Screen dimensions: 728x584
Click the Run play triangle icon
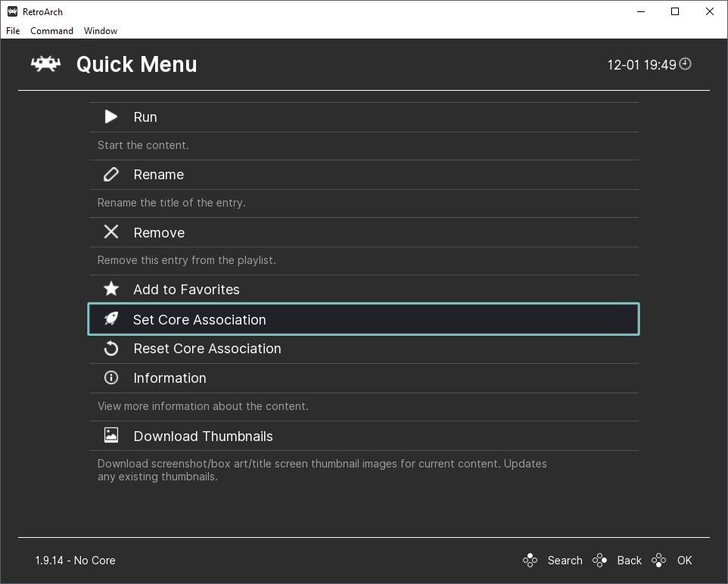click(x=111, y=116)
